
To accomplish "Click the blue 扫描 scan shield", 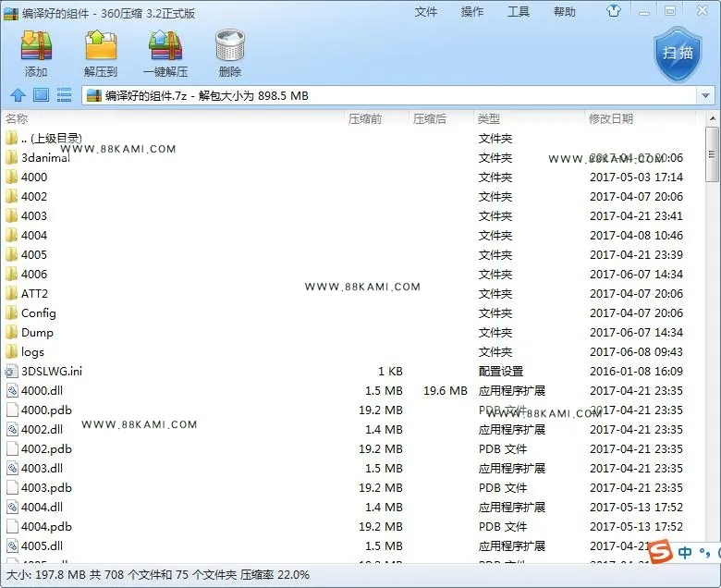I will [678, 54].
